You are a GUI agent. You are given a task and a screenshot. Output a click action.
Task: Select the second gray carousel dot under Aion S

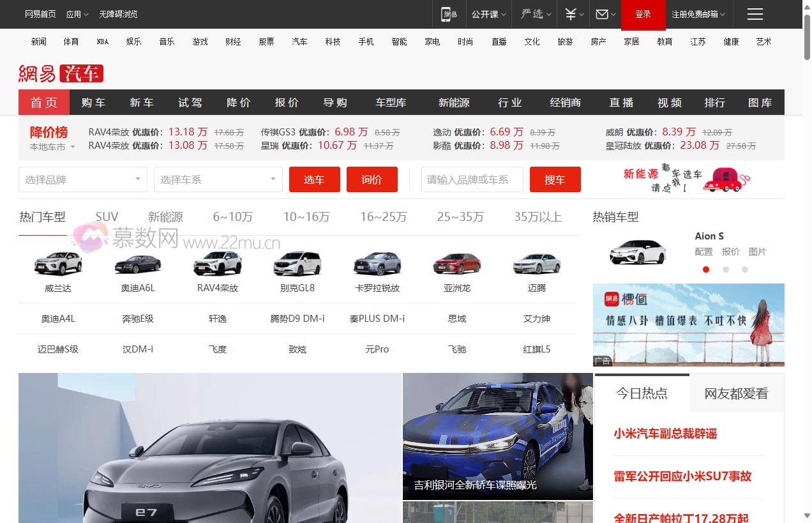[726, 269]
